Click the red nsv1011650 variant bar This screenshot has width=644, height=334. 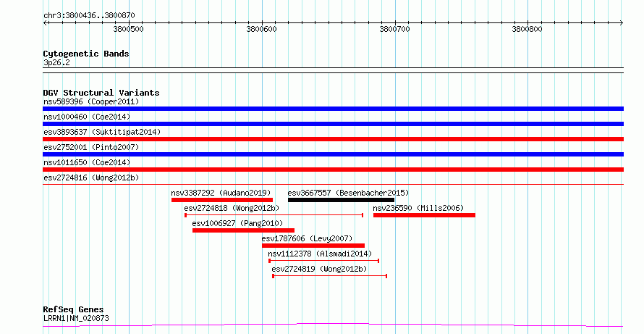(333, 170)
